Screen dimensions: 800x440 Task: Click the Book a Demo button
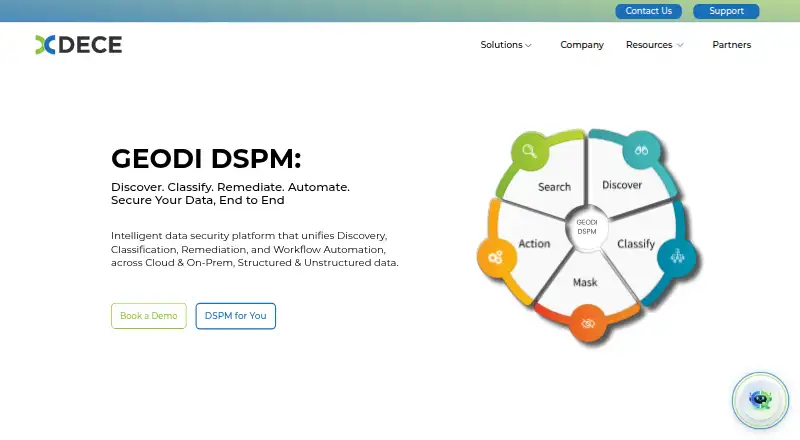click(149, 316)
